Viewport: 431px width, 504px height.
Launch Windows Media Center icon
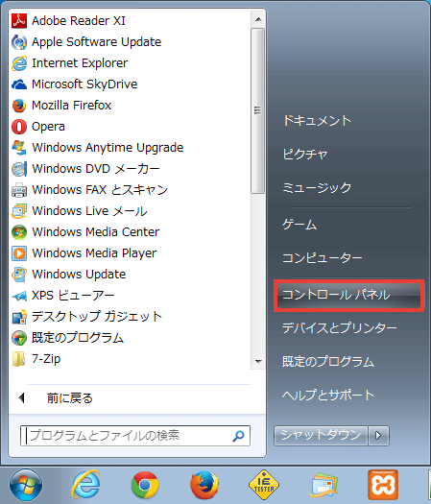coord(19,232)
